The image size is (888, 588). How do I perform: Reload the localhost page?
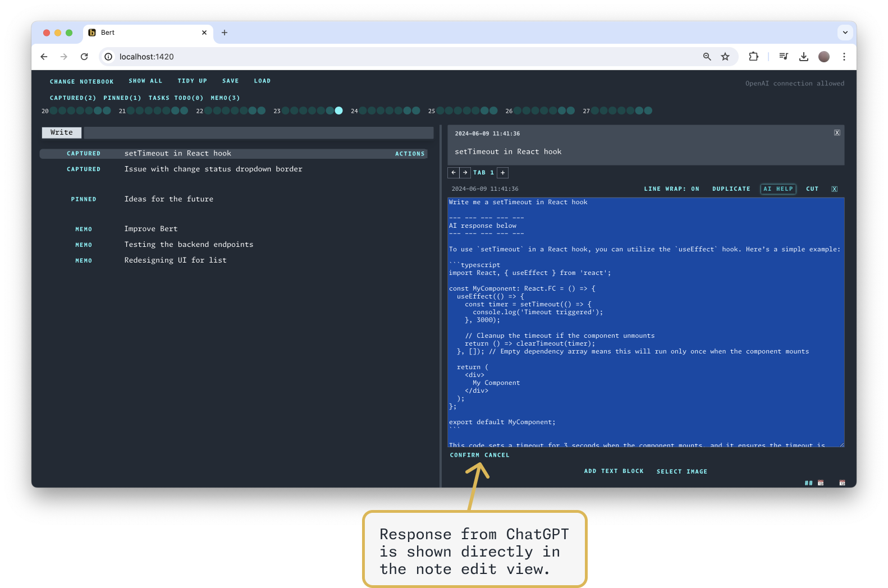pyautogui.click(x=84, y=57)
